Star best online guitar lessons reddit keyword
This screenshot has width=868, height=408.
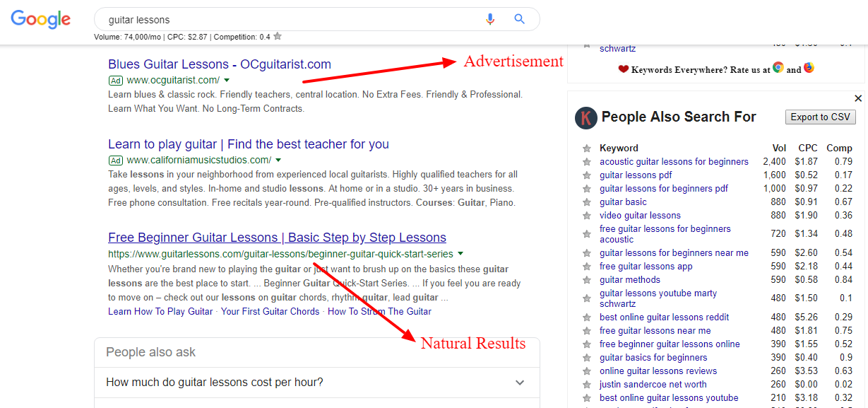[586, 317]
